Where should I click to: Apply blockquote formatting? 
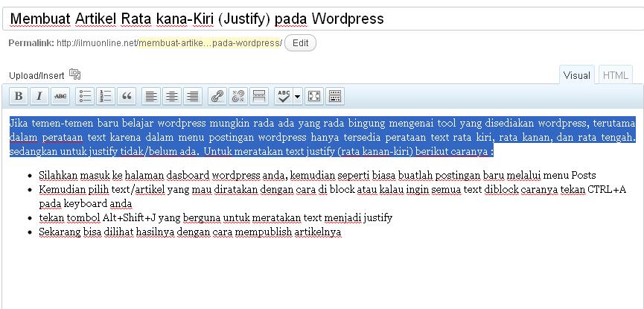(x=127, y=96)
